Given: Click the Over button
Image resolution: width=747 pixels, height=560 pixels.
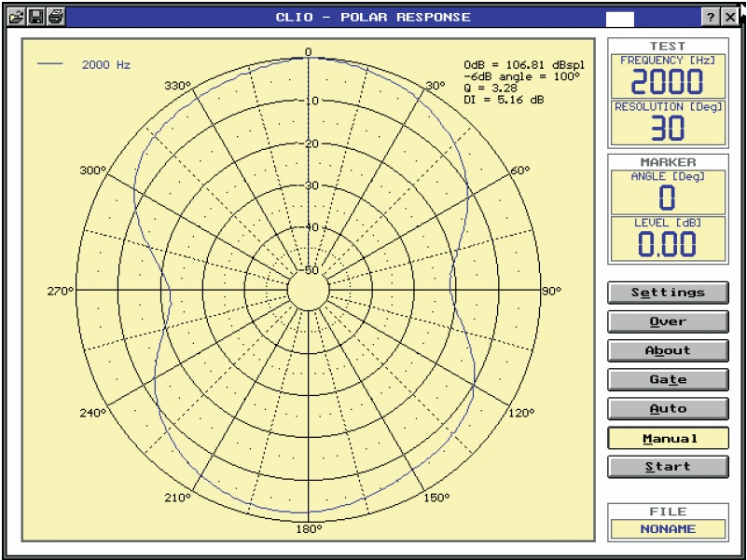Looking at the screenshot, I should pyautogui.click(x=668, y=321).
